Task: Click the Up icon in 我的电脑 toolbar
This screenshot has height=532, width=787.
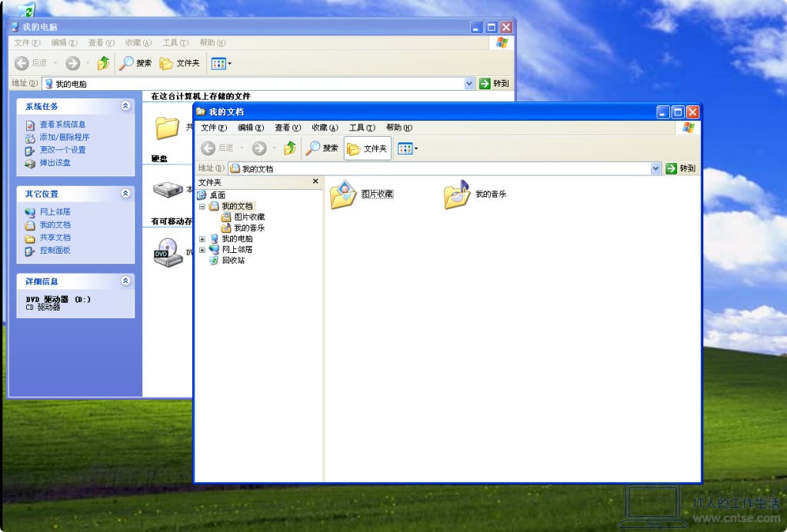Action: (103, 63)
